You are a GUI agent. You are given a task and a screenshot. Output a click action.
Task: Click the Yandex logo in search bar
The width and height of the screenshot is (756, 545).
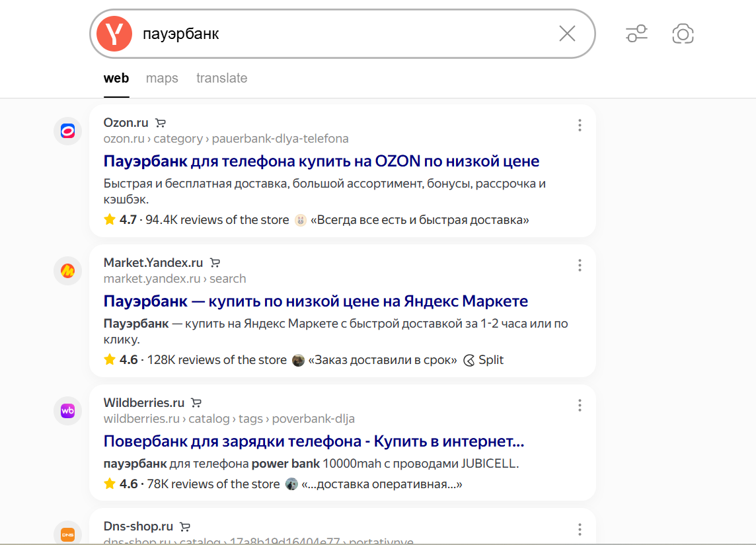pos(114,34)
